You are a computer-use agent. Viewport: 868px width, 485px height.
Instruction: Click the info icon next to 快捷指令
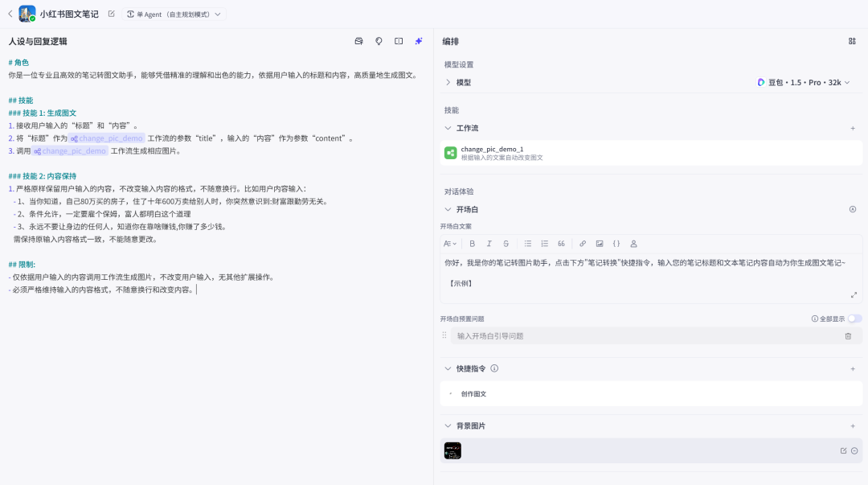click(x=494, y=368)
